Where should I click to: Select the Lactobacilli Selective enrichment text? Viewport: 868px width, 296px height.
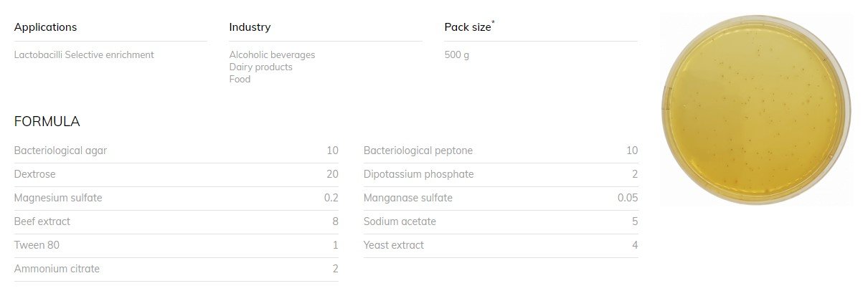[84, 54]
